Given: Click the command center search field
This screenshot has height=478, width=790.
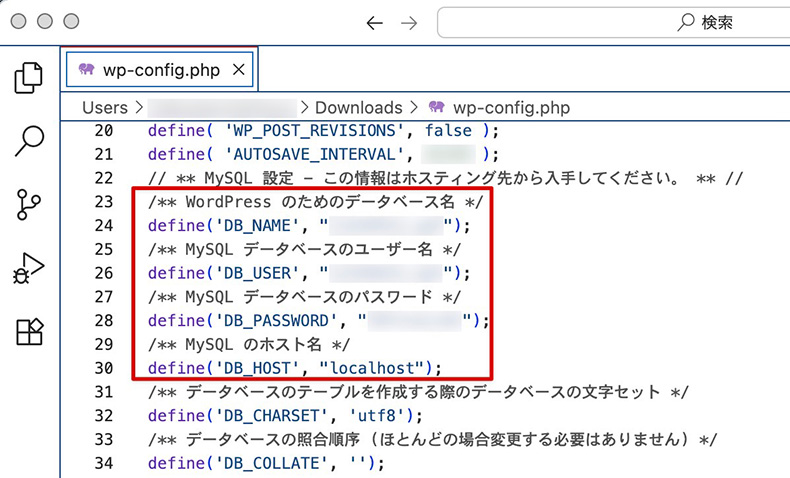Looking at the screenshot, I should (x=612, y=23).
